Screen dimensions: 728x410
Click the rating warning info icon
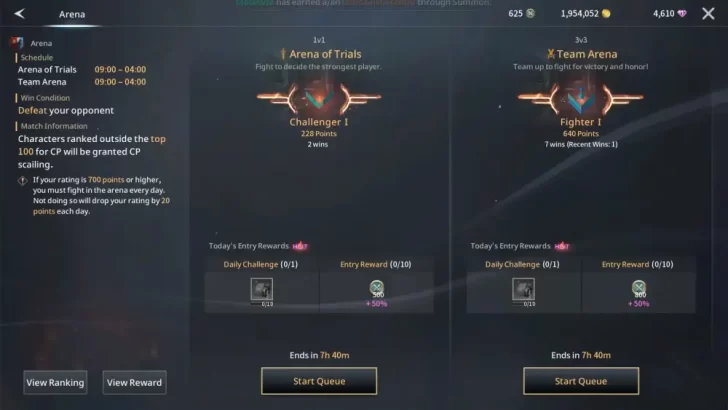(22, 181)
